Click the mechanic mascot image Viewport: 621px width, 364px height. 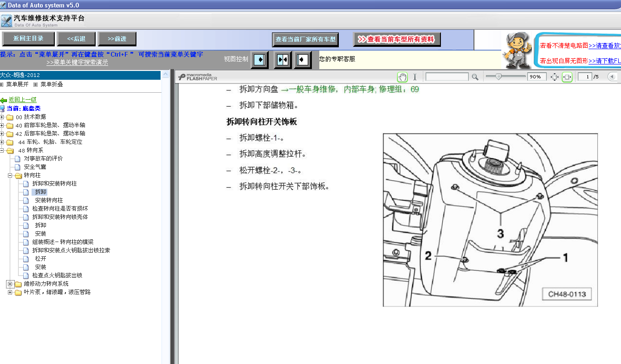click(x=518, y=50)
